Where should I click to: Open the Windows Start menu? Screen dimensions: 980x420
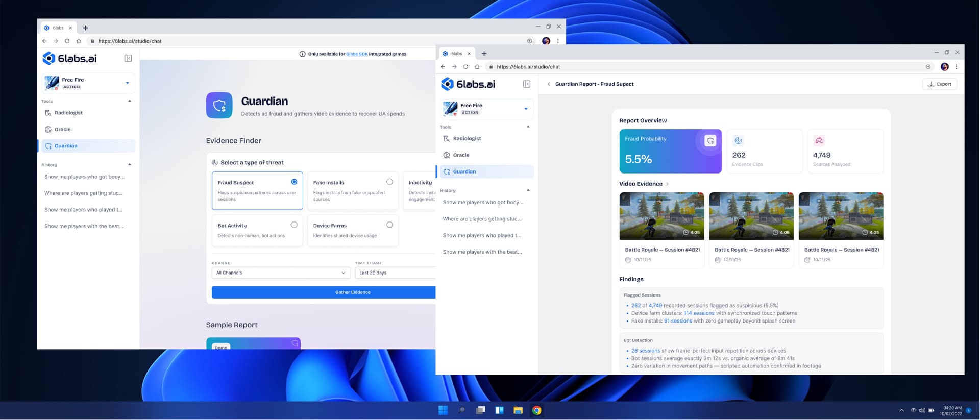point(443,410)
